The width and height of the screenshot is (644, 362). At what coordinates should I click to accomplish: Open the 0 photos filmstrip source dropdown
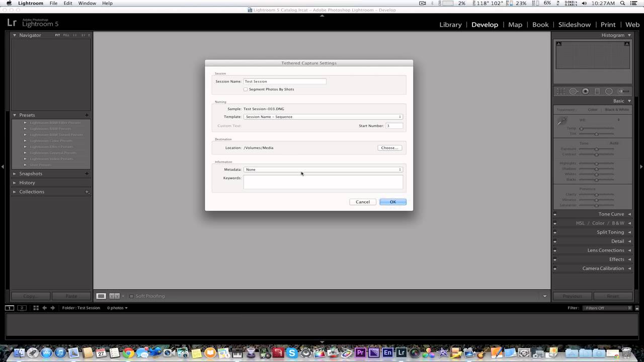[117, 308]
